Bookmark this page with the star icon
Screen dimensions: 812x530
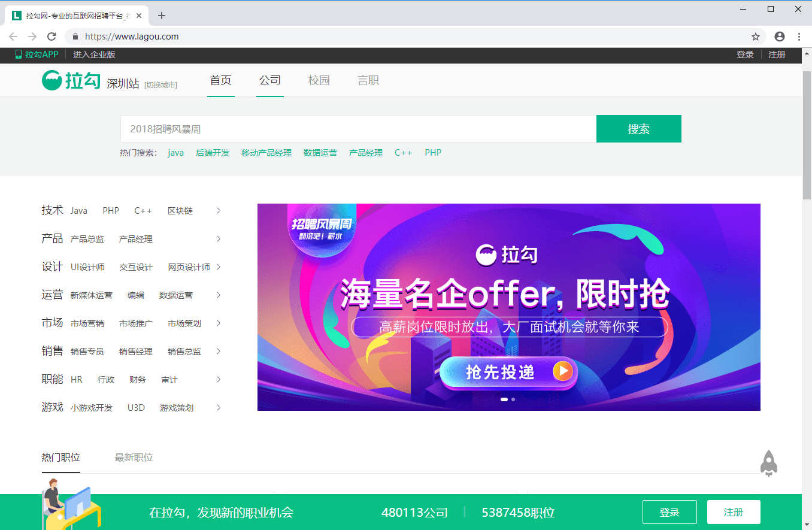tap(756, 37)
